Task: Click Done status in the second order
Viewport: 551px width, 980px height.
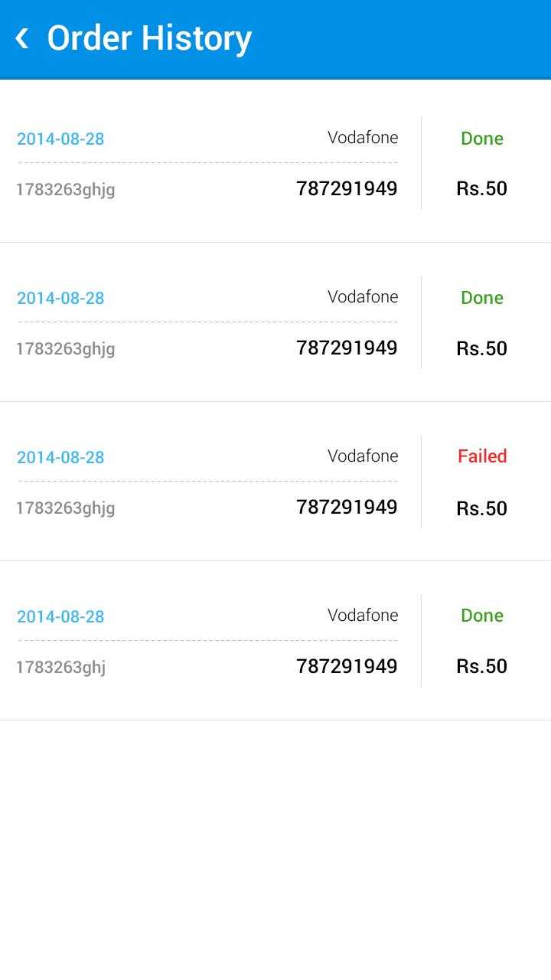Action: pos(482,298)
